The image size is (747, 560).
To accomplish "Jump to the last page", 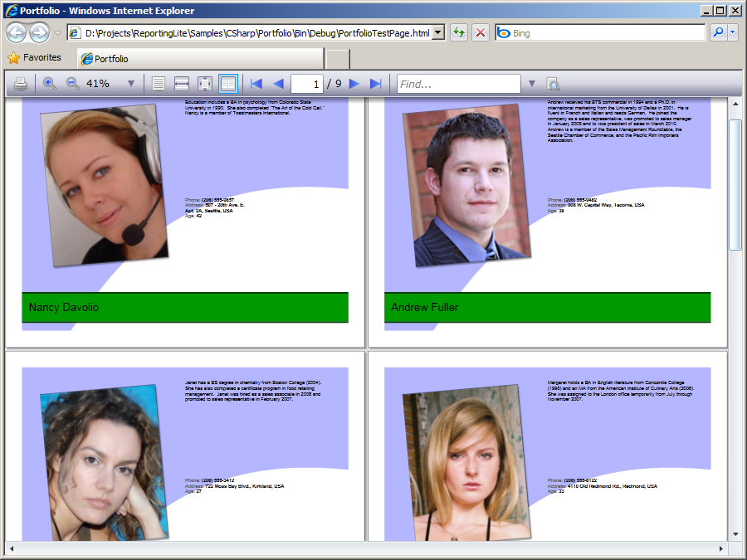I will [375, 84].
